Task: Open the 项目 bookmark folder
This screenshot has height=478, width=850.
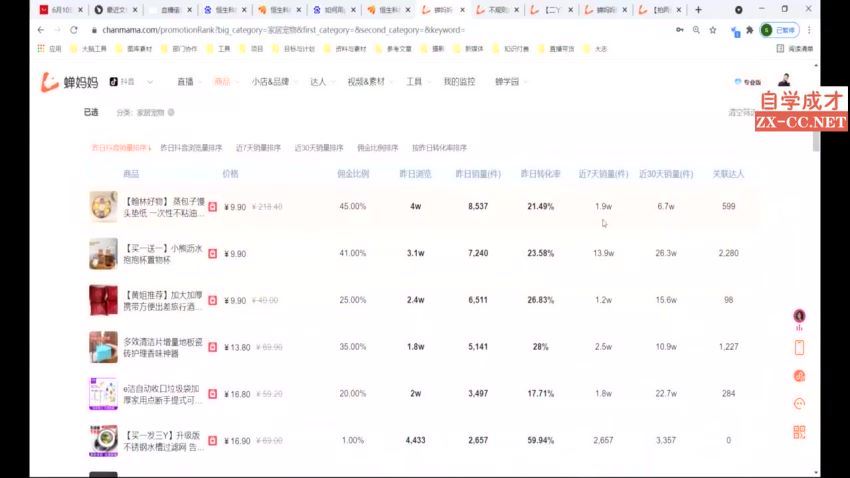Action: pos(252,49)
